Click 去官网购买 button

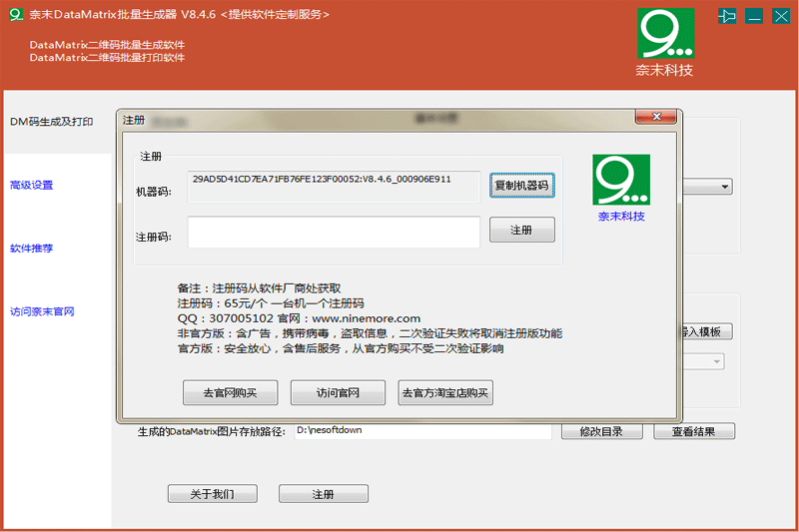click(231, 392)
